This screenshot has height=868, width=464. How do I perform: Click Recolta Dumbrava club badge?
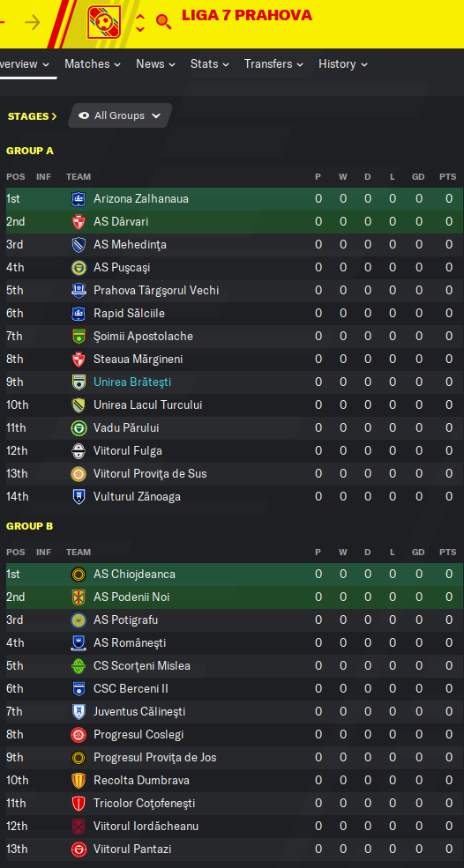click(79, 781)
